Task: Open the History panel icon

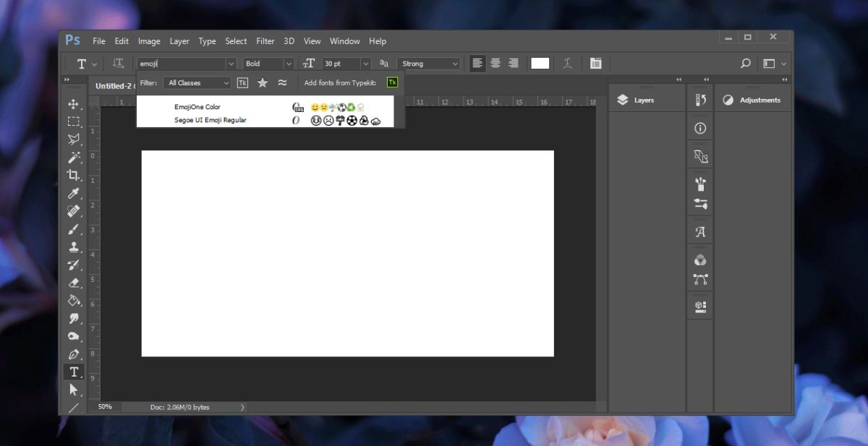Action: pyautogui.click(x=699, y=100)
